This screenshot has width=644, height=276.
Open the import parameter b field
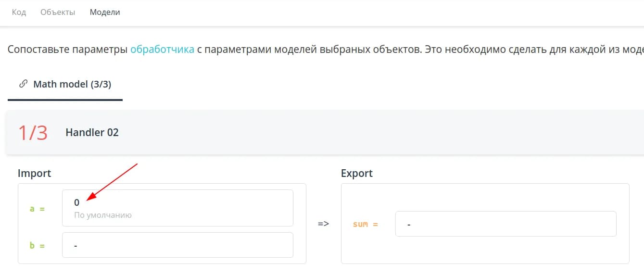tap(177, 245)
